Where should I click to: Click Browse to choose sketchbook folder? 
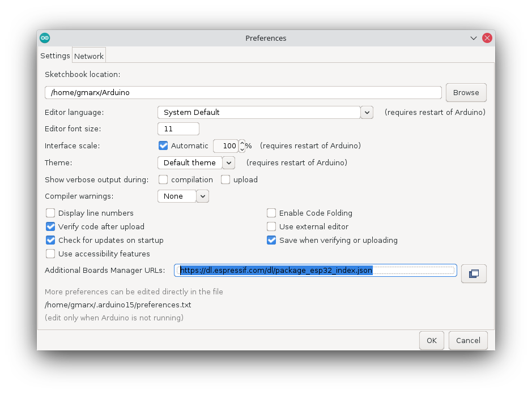pos(466,93)
